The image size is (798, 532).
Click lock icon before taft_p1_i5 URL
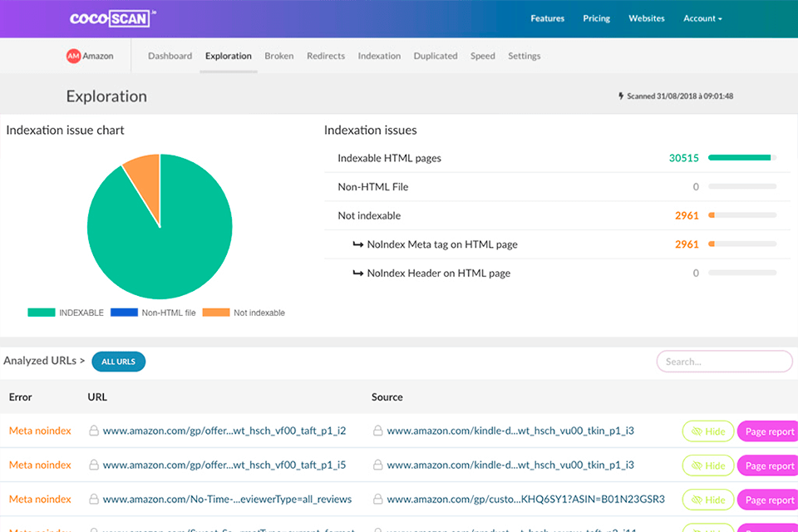(x=94, y=465)
